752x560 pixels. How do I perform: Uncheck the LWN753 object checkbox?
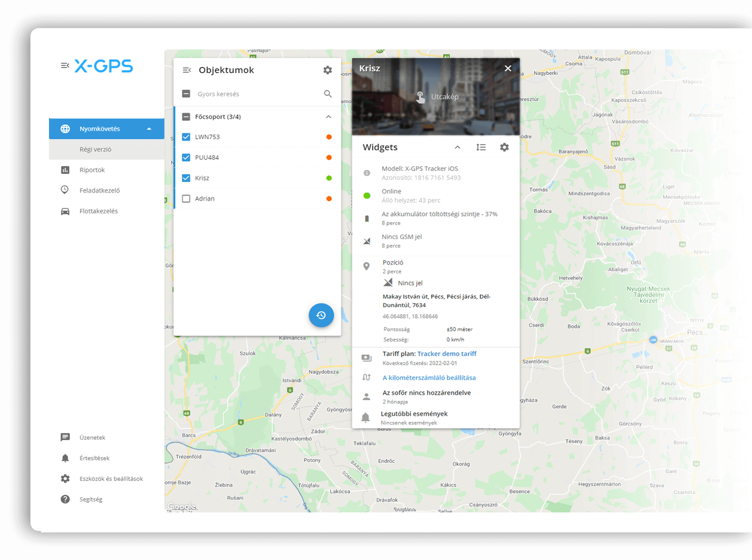[x=186, y=137]
